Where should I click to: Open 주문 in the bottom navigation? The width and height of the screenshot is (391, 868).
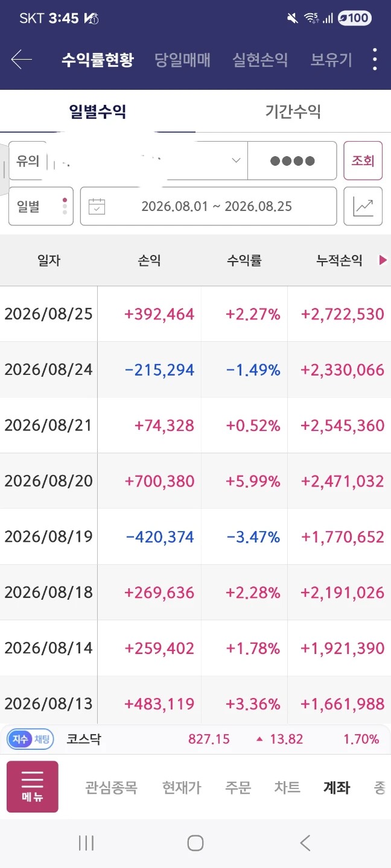click(x=238, y=787)
